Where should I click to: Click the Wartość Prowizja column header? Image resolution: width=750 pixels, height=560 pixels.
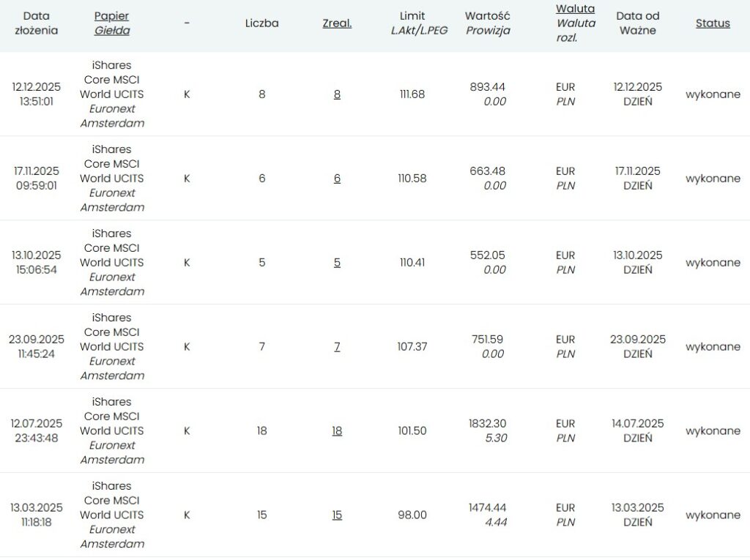(488, 23)
